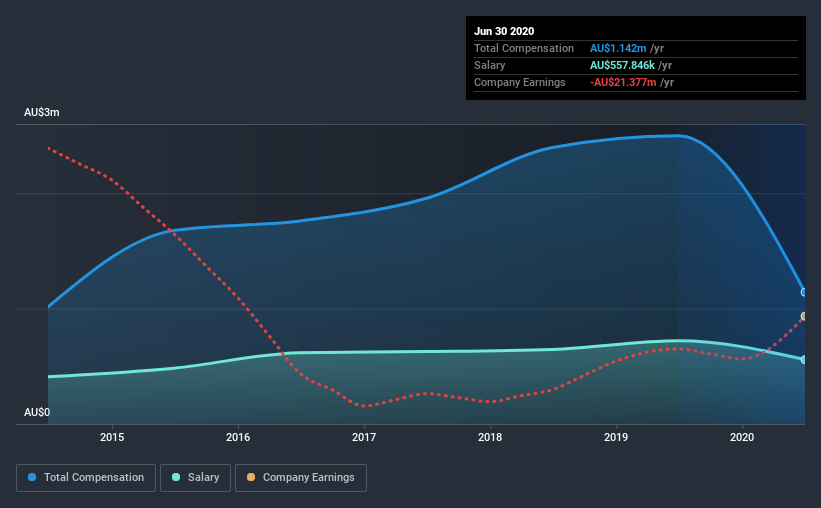This screenshot has width=821, height=508.
Task: Click the Salary end data point marker
Action: coord(804,360)
